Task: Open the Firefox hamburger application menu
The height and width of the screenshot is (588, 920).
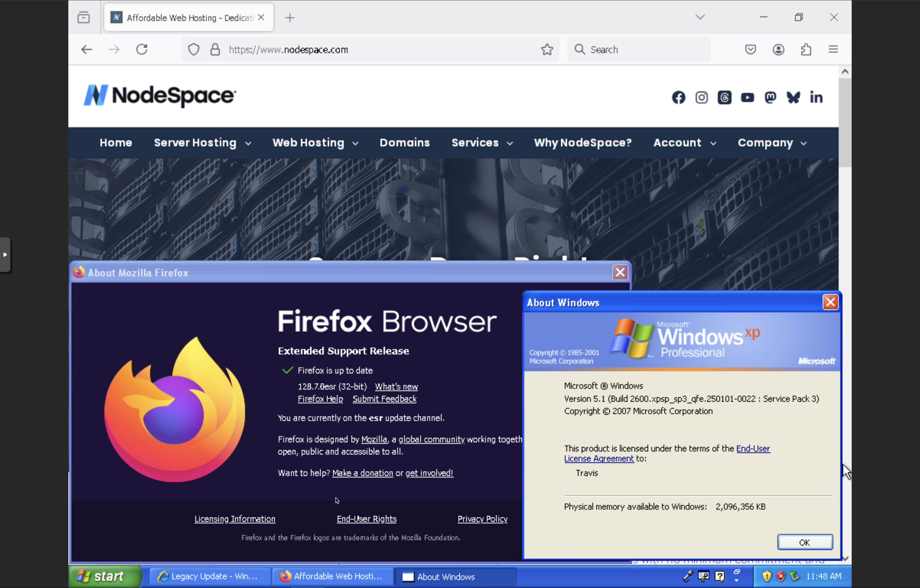Action: tap(833, 49)
